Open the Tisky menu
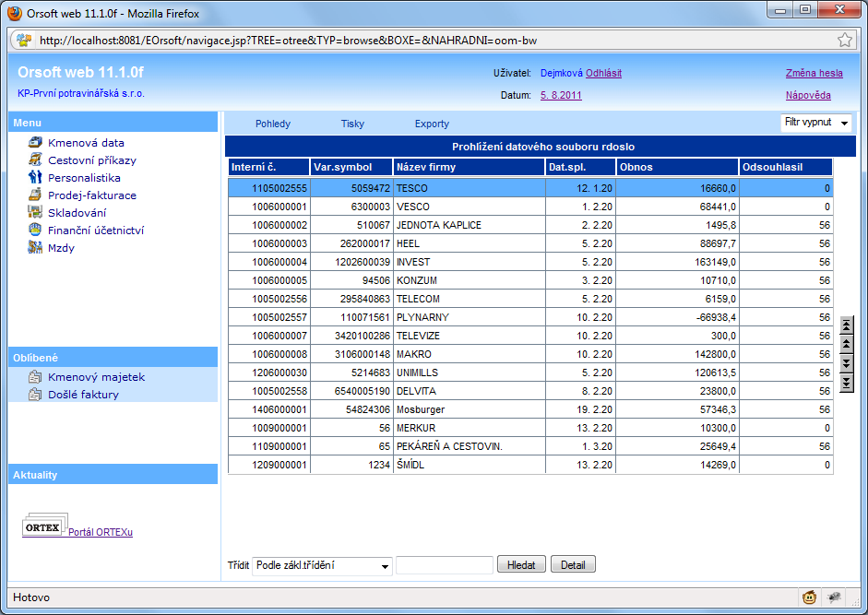The width and height of the screenshot is (868, 615). pos(352,124)
